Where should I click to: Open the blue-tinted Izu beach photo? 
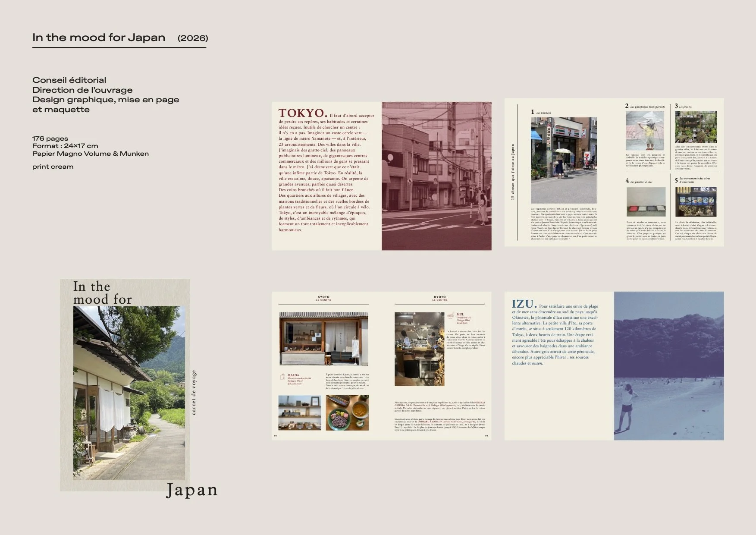[x=669, y=366]
